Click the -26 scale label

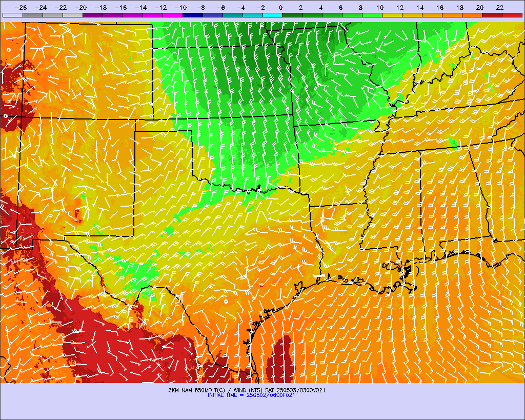click(21, 7)
